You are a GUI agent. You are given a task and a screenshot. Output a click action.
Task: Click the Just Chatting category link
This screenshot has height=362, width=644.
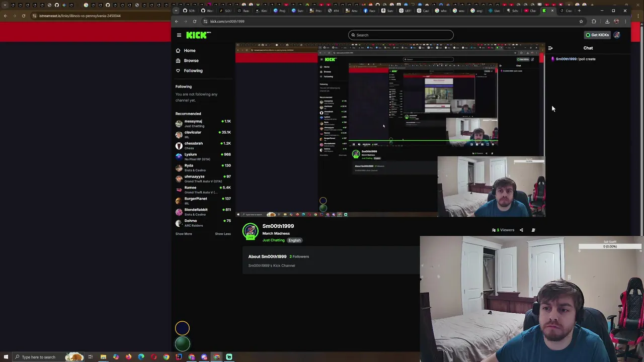(273, 240)
